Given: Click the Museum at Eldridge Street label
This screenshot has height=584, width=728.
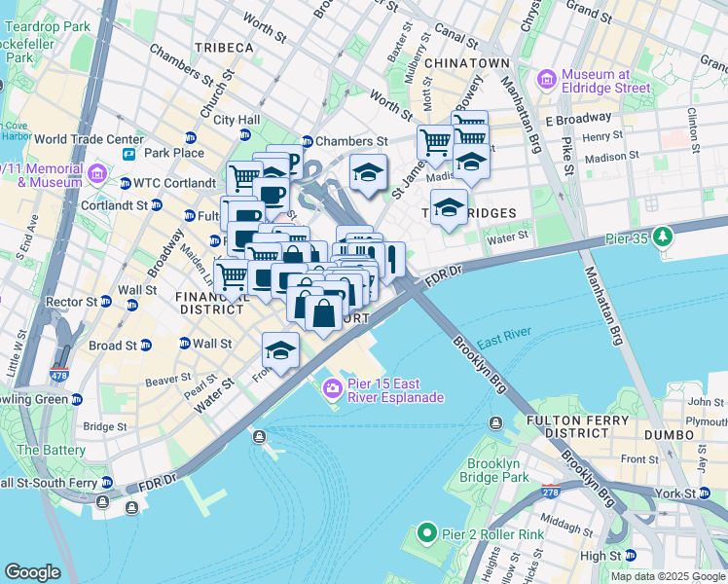Looking at the screenshot, I should coord(606,81).
